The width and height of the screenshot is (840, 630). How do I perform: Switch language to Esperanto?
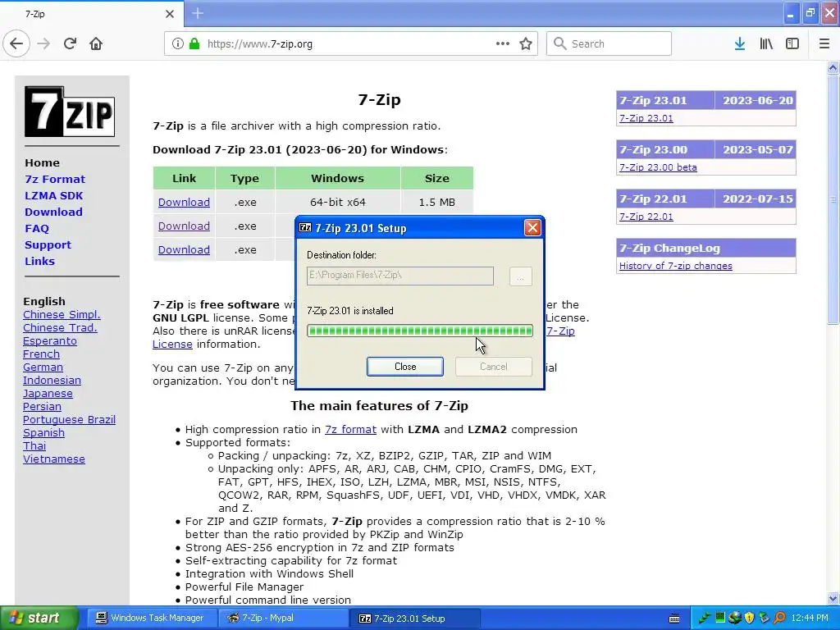(x=50, y=340)
